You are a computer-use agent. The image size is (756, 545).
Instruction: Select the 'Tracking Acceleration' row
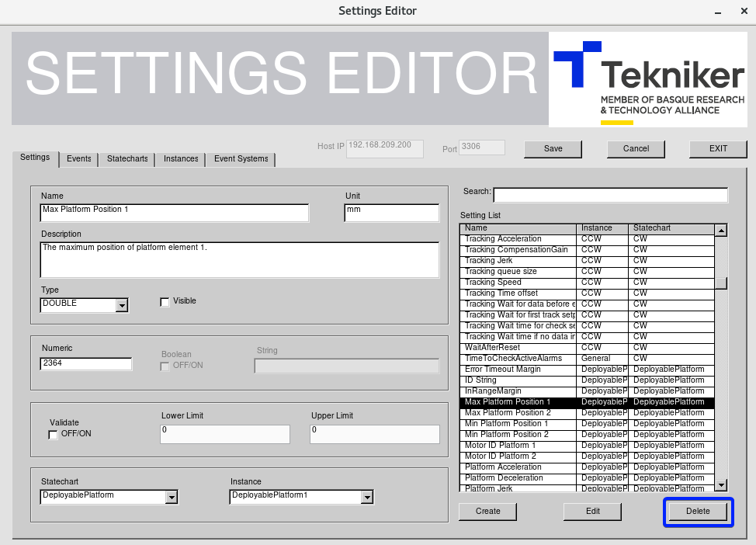[x=588, y=239]
